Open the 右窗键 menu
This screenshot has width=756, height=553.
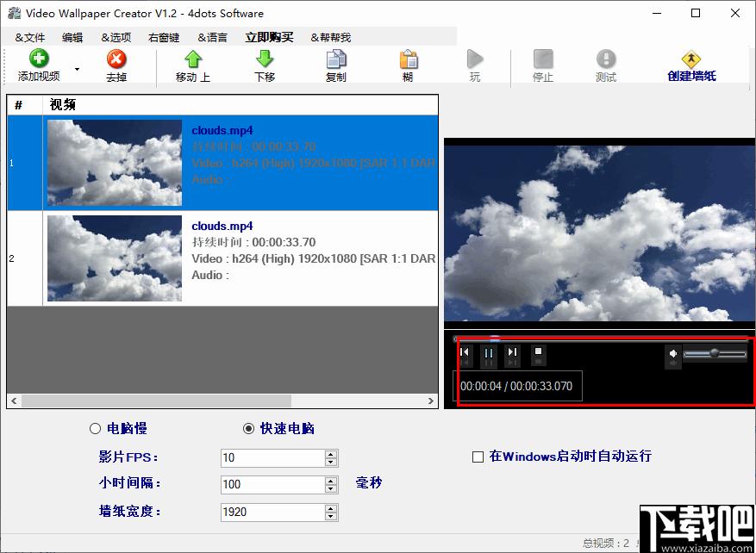(x=164, y=37)
